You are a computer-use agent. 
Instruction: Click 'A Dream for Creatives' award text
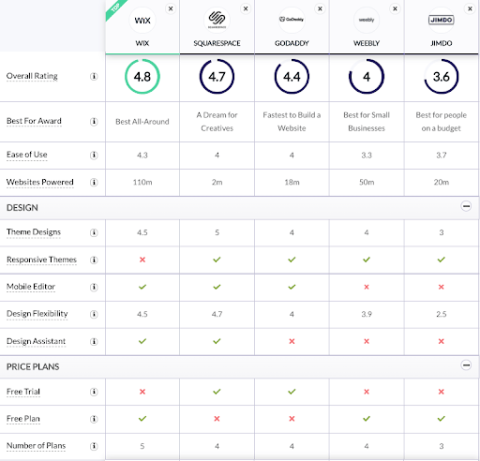[217, 122]
